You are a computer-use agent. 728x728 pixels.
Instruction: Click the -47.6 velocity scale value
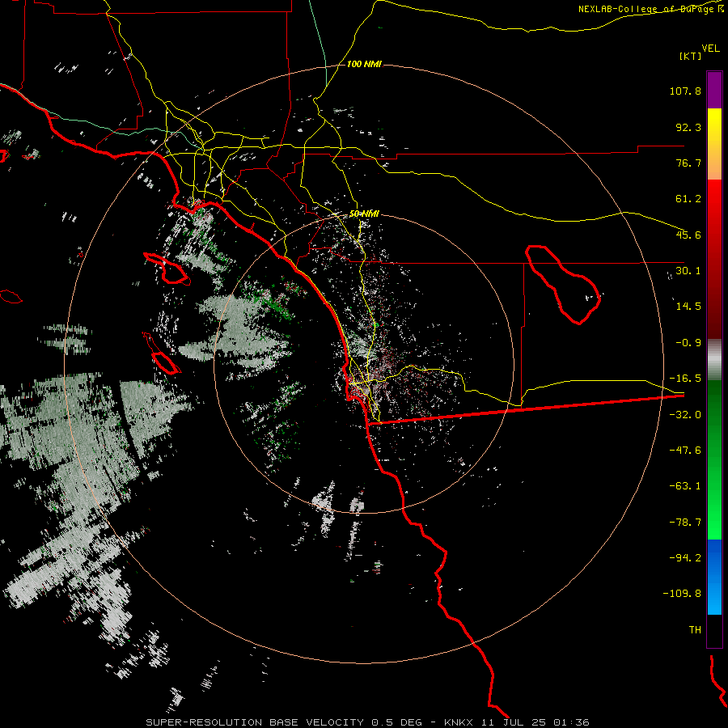pos(685,450)
